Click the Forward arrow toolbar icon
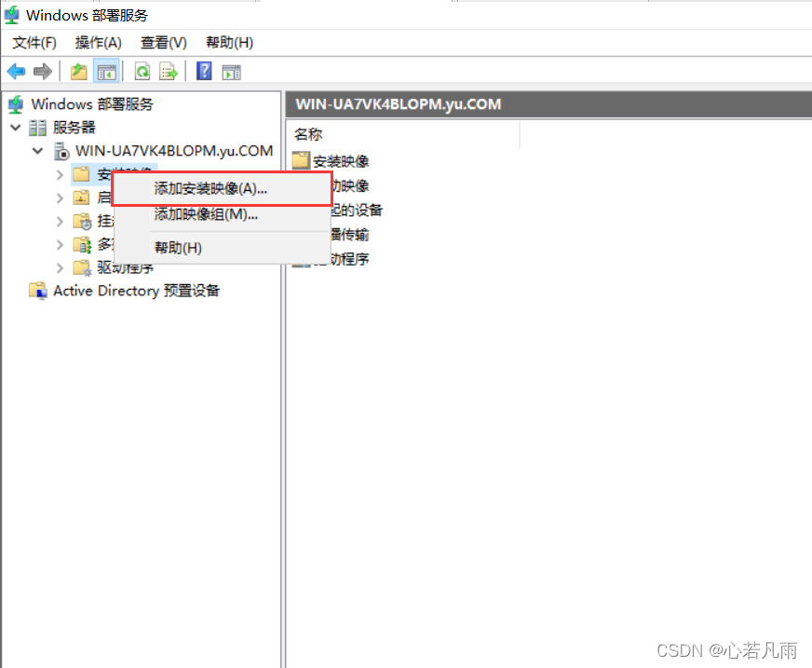The image size is (812, 668). tap(43, 71)
